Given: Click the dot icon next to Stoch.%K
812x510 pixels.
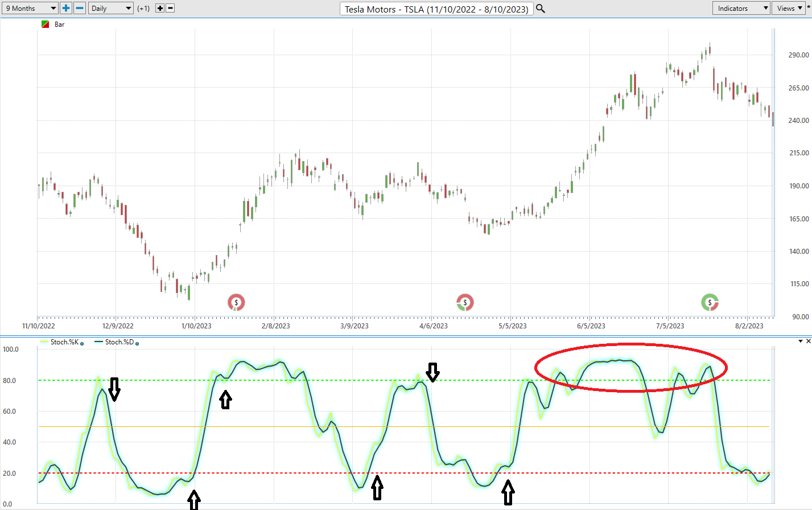Looking at the screenshot, I should coord(83,343).
